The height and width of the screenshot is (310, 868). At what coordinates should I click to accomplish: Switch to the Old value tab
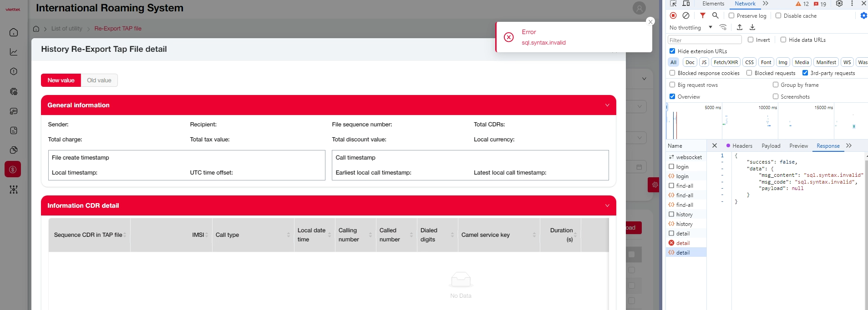(x=99, y=80)
